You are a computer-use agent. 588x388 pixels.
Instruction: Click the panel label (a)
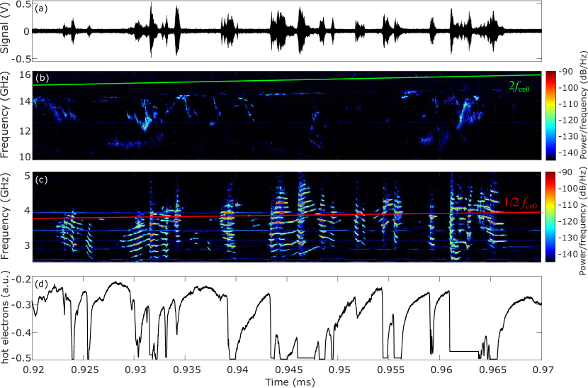[41, 9]
